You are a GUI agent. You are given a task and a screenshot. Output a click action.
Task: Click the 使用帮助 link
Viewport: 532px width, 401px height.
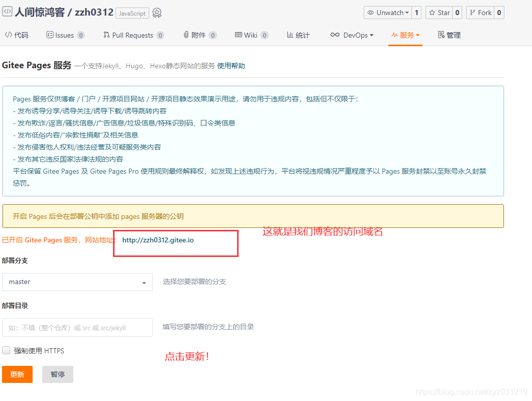(x=231, y=66)
